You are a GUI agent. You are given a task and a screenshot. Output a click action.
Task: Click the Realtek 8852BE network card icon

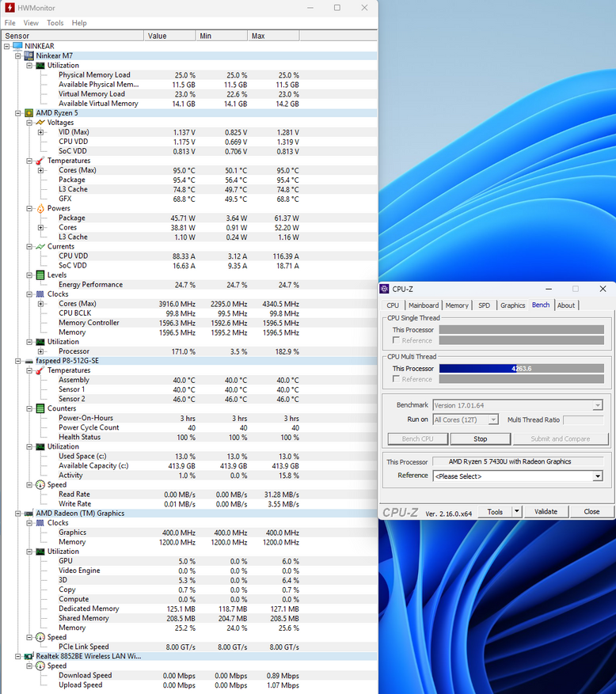coord(29,656)
